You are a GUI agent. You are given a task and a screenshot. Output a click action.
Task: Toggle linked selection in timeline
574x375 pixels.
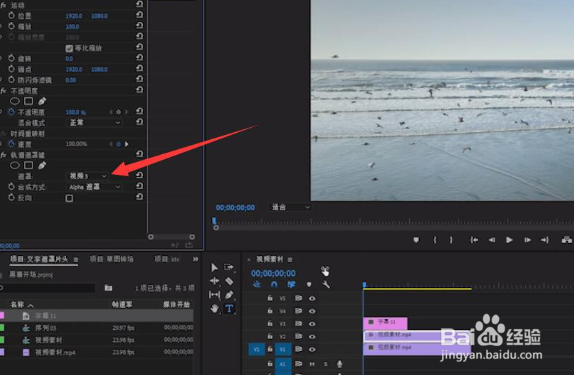291,285
